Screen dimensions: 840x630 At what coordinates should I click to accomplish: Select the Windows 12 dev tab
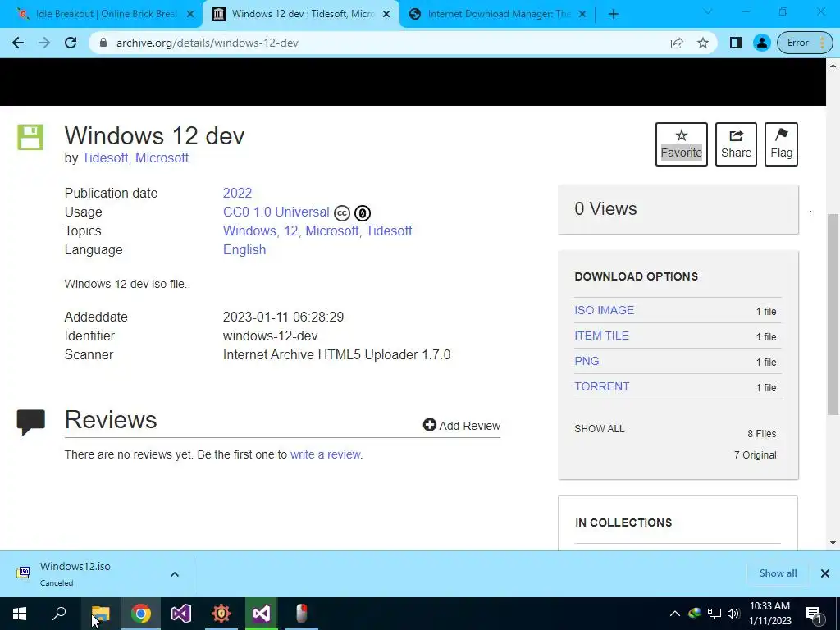(x=302, y=14)
